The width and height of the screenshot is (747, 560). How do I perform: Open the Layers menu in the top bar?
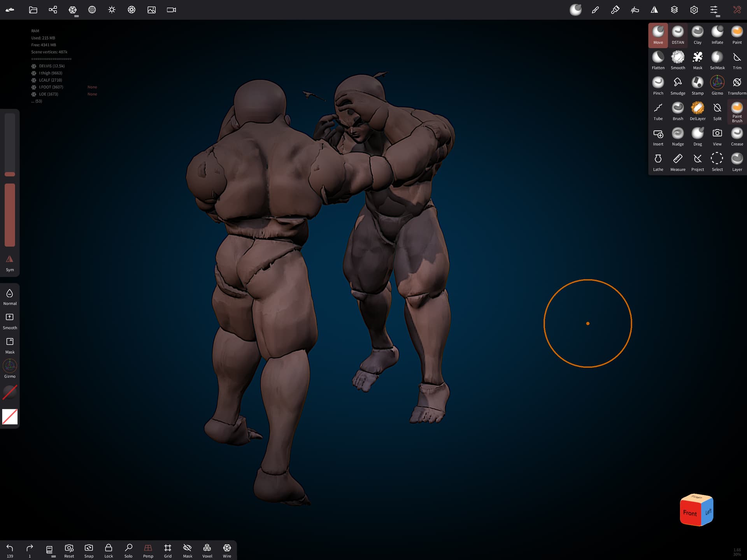[x=674, y=10]
